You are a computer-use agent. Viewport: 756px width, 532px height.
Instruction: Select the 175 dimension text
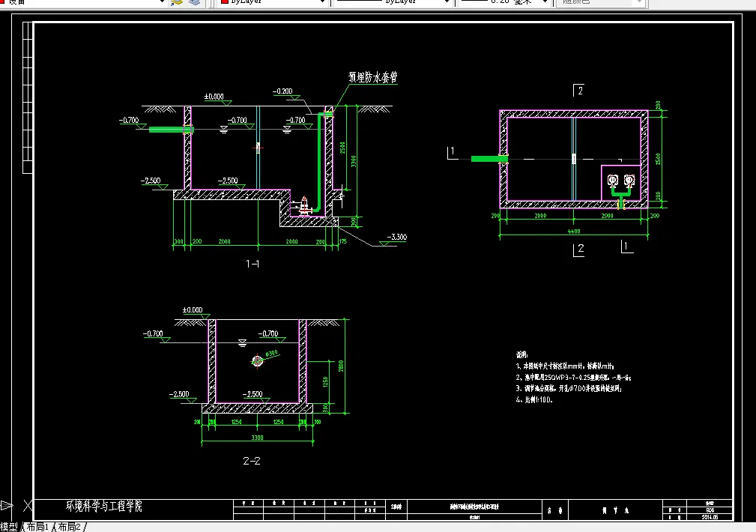tap(343, 241)
